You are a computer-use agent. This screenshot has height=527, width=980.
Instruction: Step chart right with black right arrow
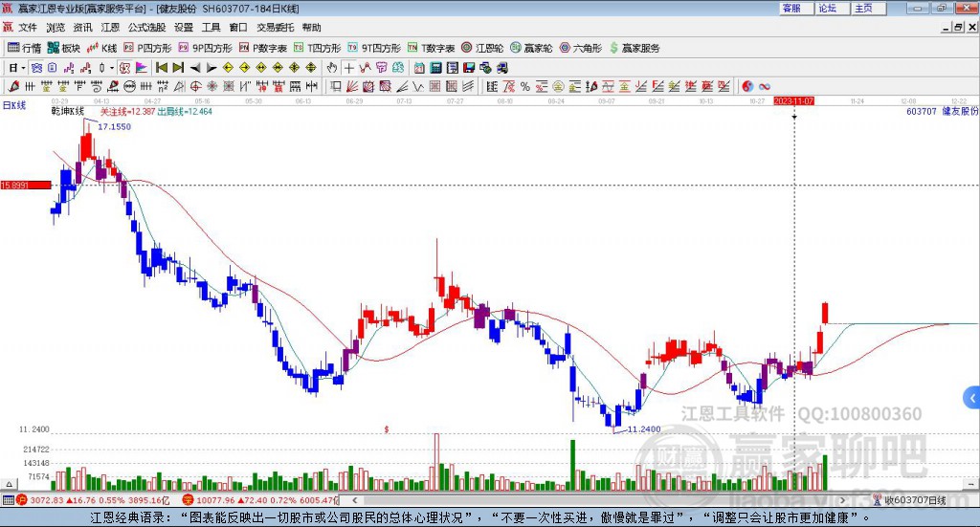pos(212,68)
